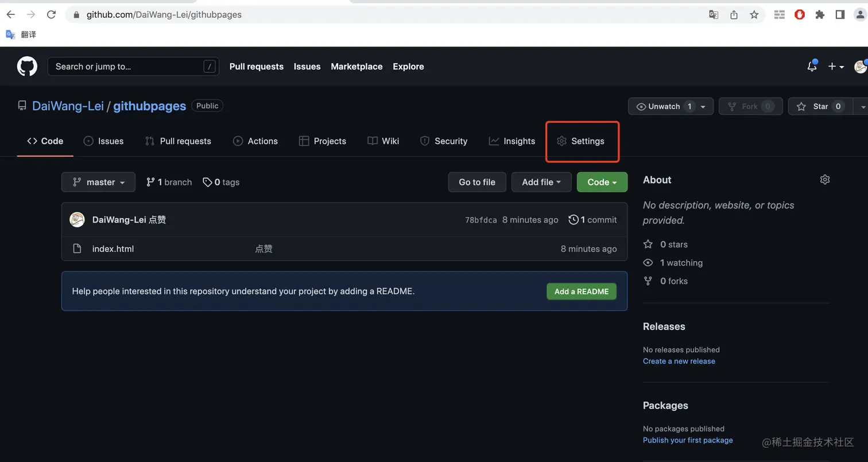
Task: Click the 0 stars link
Action: 666,244
